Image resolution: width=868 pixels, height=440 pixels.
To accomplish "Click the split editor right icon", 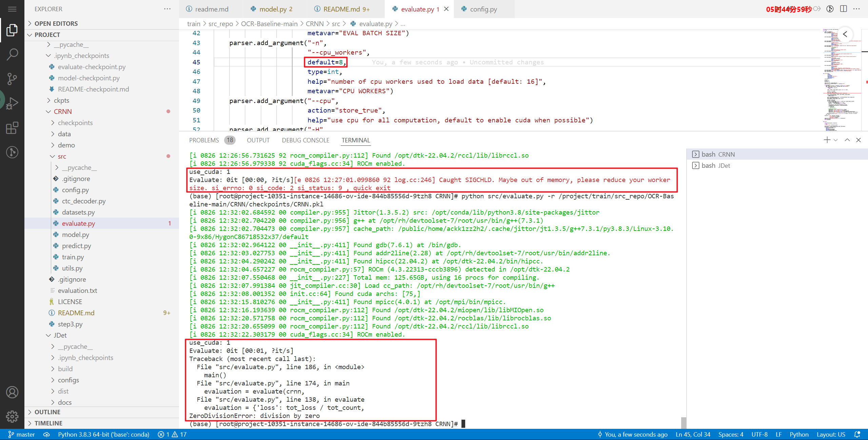I will [844, 9].
